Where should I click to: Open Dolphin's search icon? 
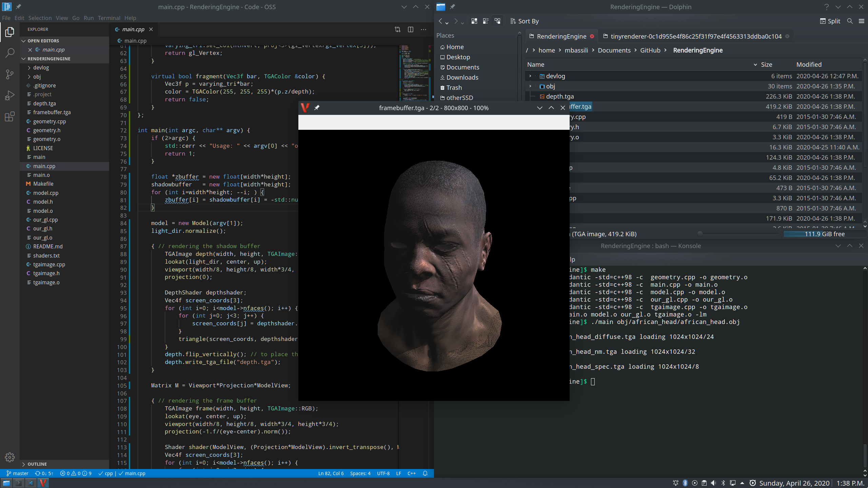coord(850,21)
